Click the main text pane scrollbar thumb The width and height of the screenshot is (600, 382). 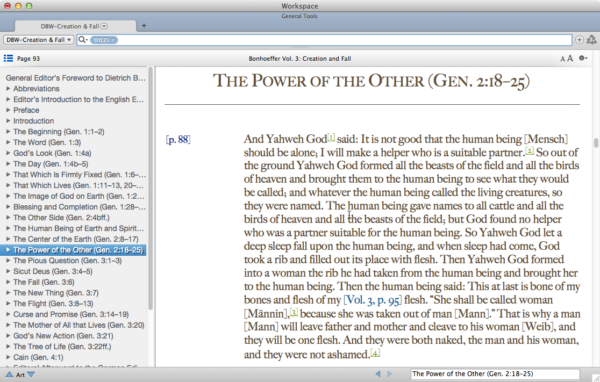pyautogui.click(x=596, y=143)
